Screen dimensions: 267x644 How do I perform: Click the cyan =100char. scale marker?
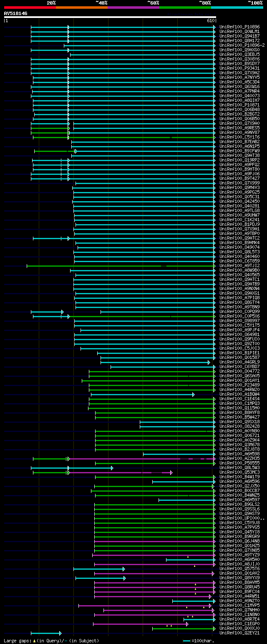point(186,641)
